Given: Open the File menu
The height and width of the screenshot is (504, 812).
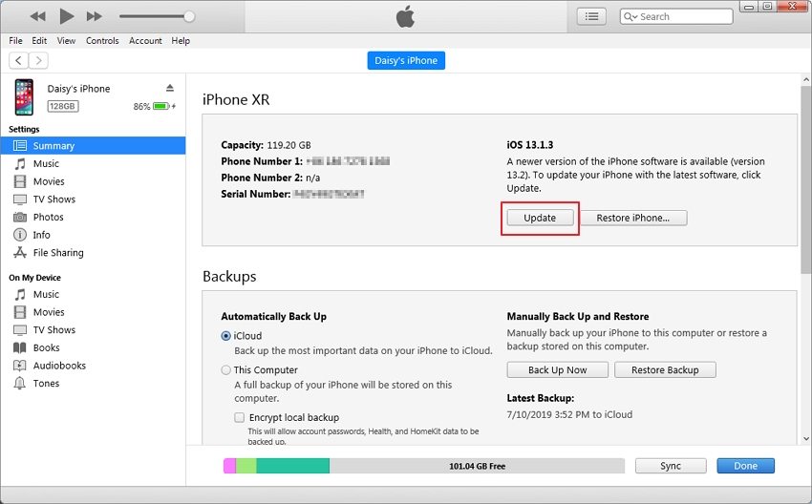Looking at the screenshot, I should [15, 40].
